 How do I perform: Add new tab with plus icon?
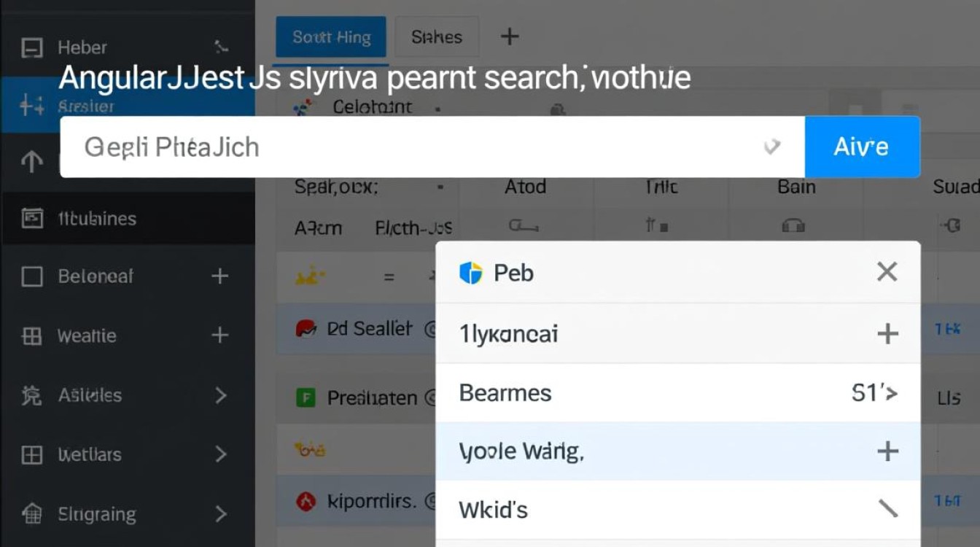click(x=510, y=36)
